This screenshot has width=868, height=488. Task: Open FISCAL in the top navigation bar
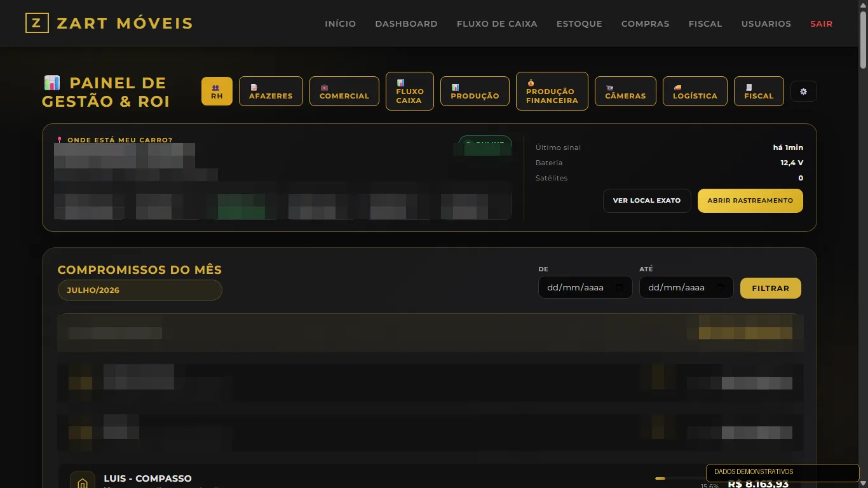[x=705, y=24]
